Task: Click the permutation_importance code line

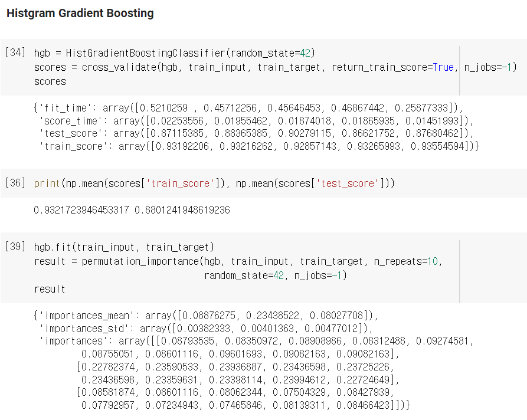Action: click(238, 261)
